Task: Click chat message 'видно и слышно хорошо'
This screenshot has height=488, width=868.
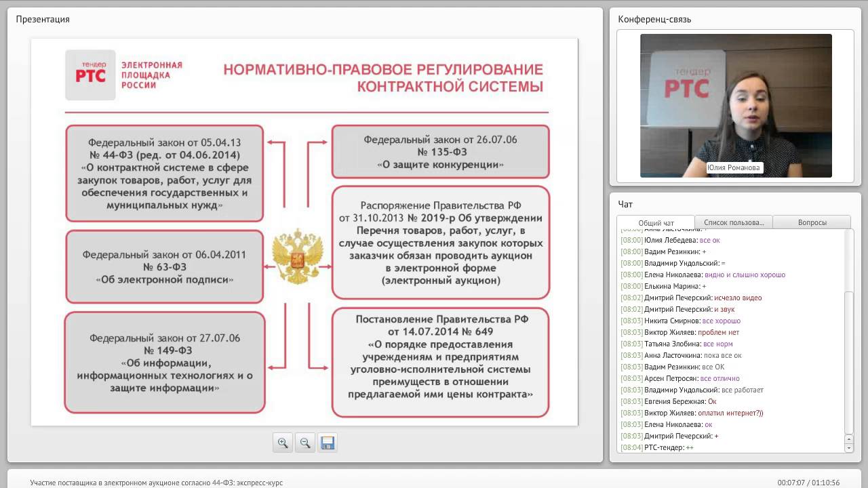Action: [x=745, y=274]
